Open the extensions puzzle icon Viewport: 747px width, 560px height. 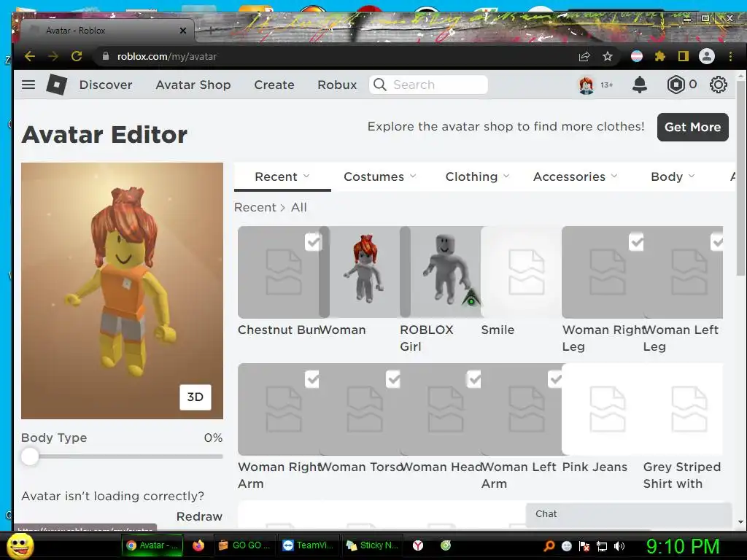pyautogui.click(x=659, y=57)
